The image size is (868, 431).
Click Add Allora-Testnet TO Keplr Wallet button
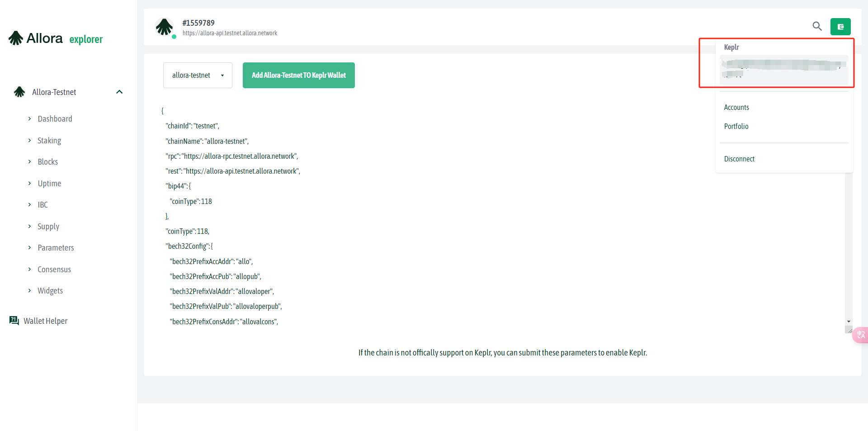[x=299, y=75]
